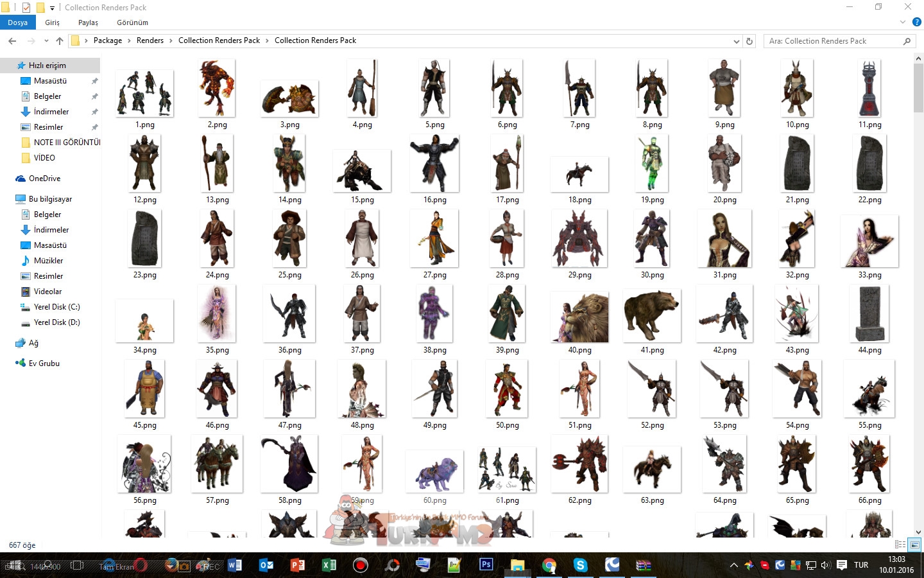Select file name 33.png
Image resolution: width=924 pixels, height=578 pixels.
(x=869, y=275)
